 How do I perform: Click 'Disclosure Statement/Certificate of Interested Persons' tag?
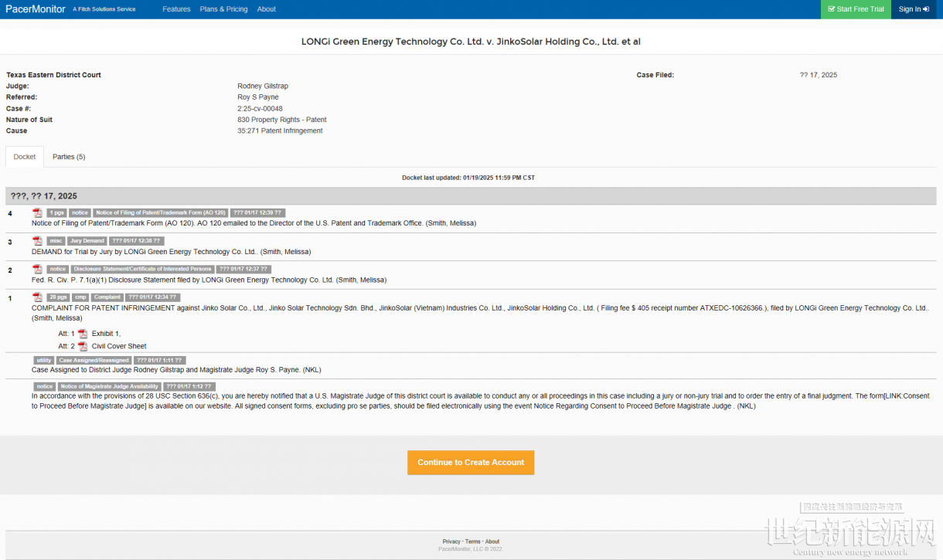pyautogui.click(x=142, y=269)
